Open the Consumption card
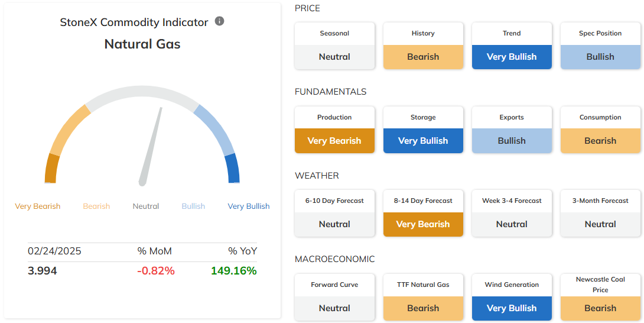This screenshot has height=323, width=644. 600,130
